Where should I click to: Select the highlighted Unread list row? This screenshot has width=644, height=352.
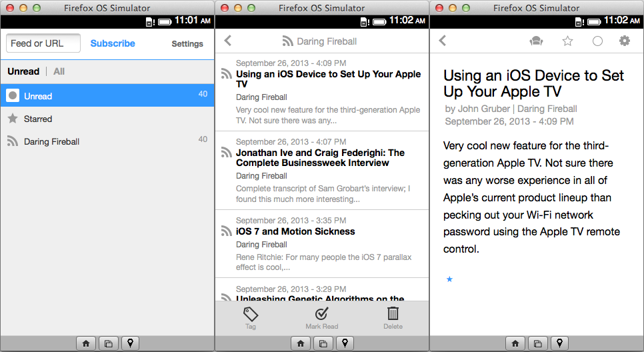tap(107, 96)
